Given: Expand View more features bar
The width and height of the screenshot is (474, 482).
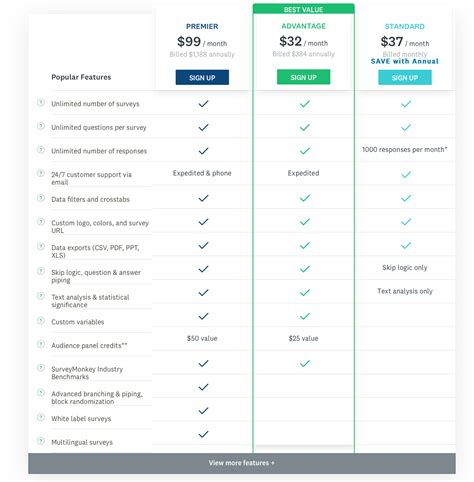Looking at the screenshot, I should coord(242,463).
